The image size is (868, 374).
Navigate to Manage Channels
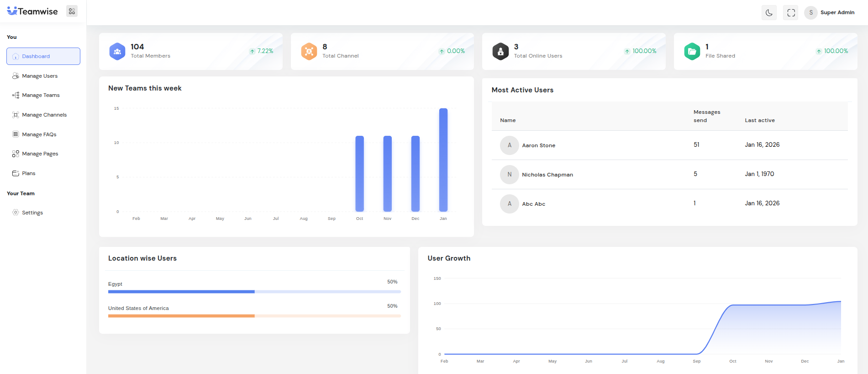(44, 115)
